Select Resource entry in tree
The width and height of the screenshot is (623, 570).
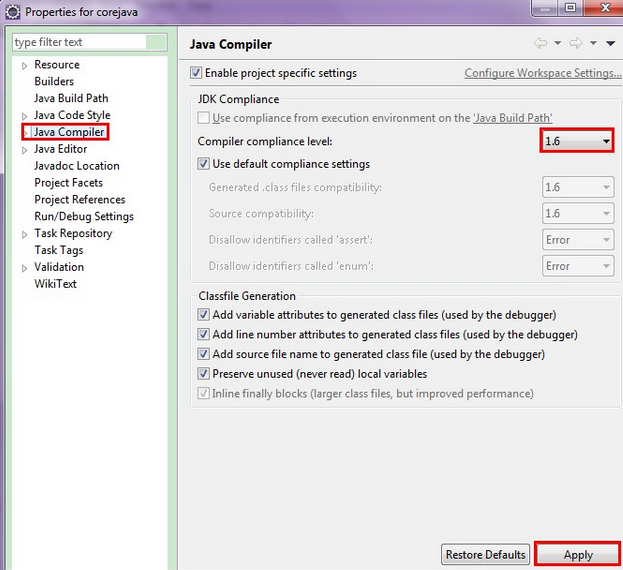[57, 64]
